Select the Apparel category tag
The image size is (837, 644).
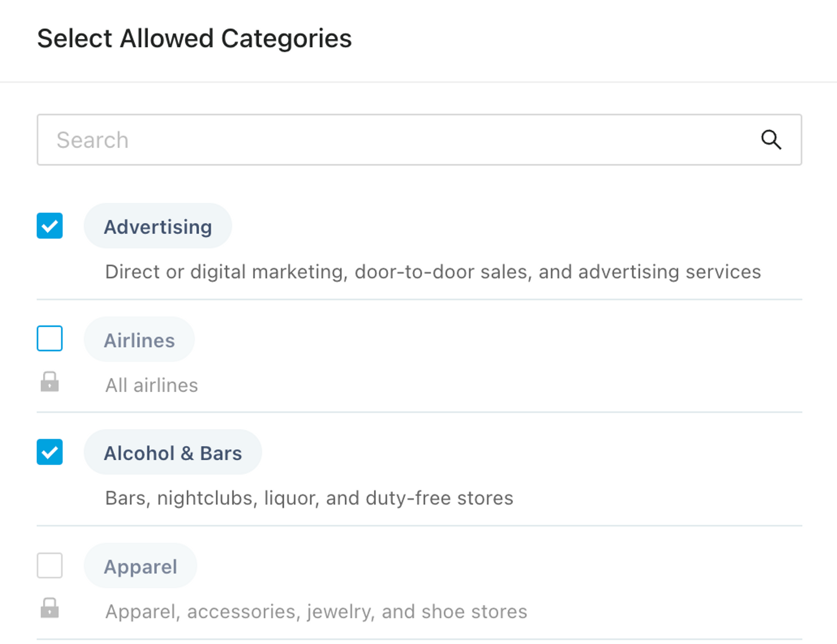click(x=141, y=566)
